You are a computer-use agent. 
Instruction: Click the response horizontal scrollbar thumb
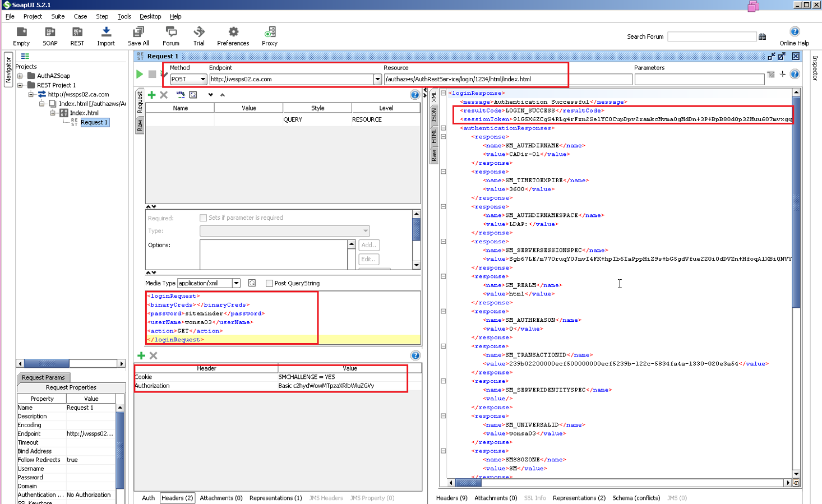pyautogui.click(x=468, y=483)
